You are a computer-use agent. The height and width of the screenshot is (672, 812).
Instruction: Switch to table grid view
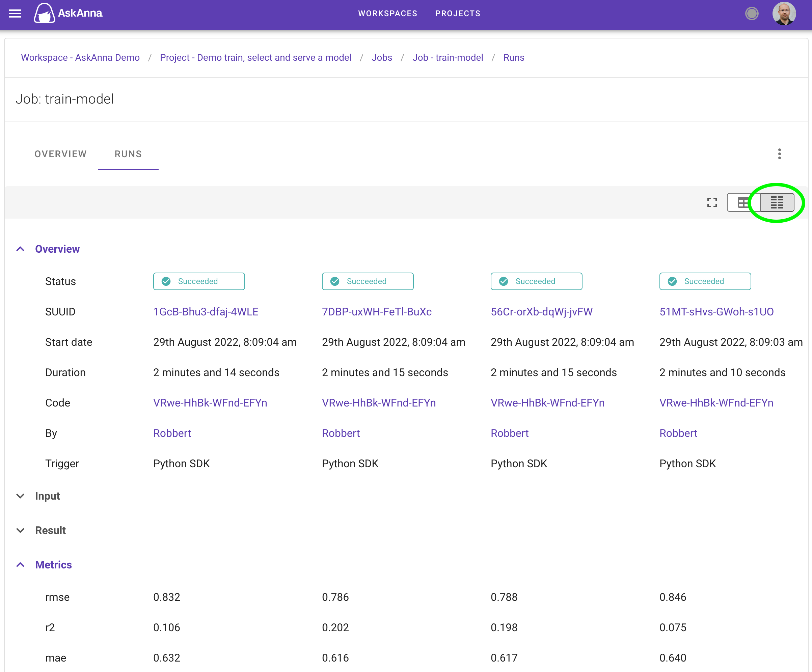pyautogui.click(x=743, y=202)
